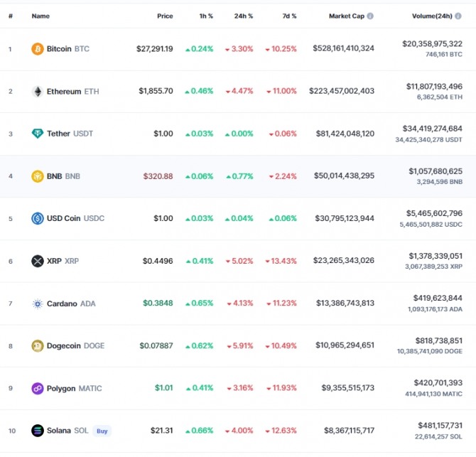The width and height of the screenshot is (476, 457).
Task: Open the Bitcoin 24h volume figure
Action: click(x=432, y=44)
